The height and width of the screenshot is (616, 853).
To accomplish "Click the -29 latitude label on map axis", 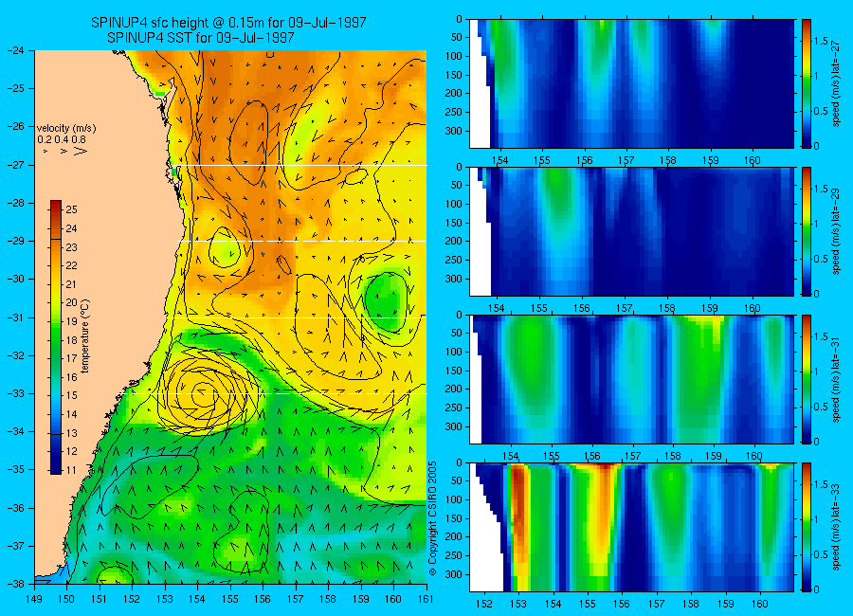I will coord(15,241).
